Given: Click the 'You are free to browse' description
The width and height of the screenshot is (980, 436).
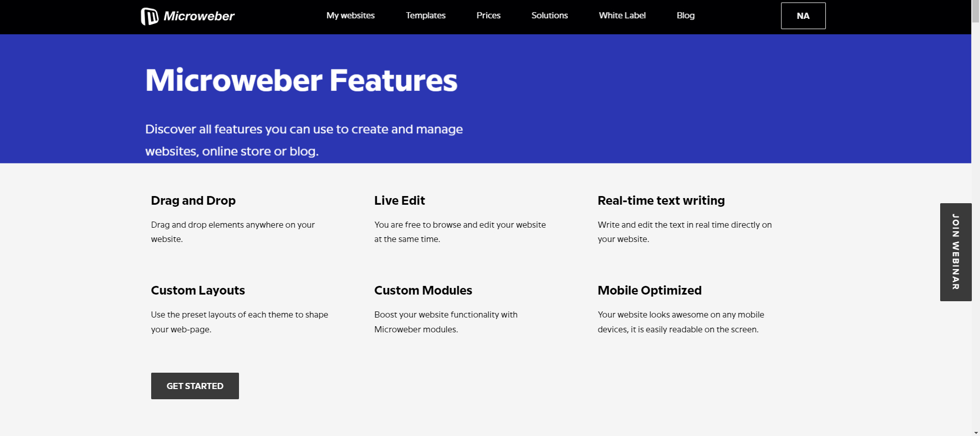Looking at the screenshot, I should coord(460,232).
